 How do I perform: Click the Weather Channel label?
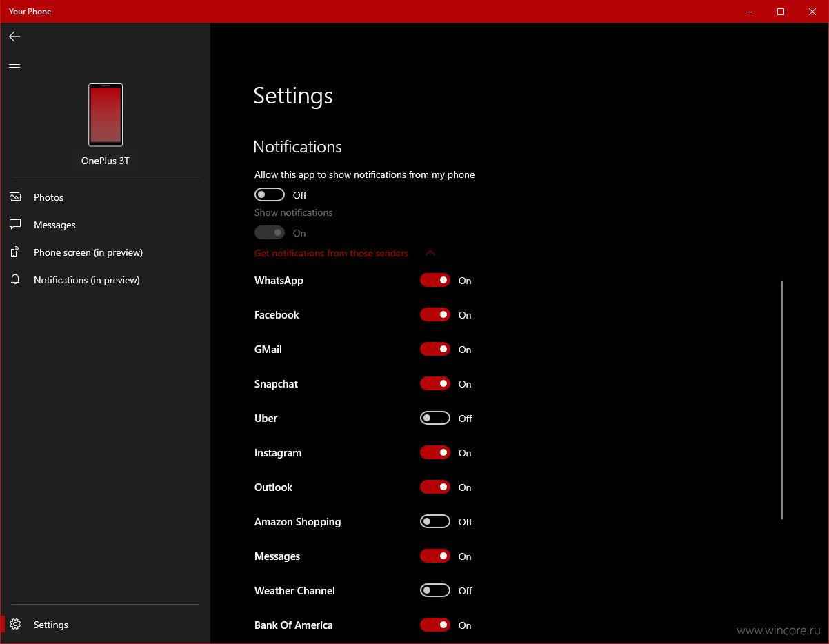tap(294, 591)
